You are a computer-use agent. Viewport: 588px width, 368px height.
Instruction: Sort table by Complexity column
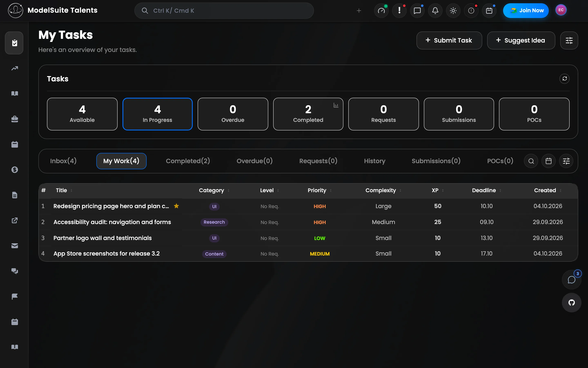coord(383,190)
